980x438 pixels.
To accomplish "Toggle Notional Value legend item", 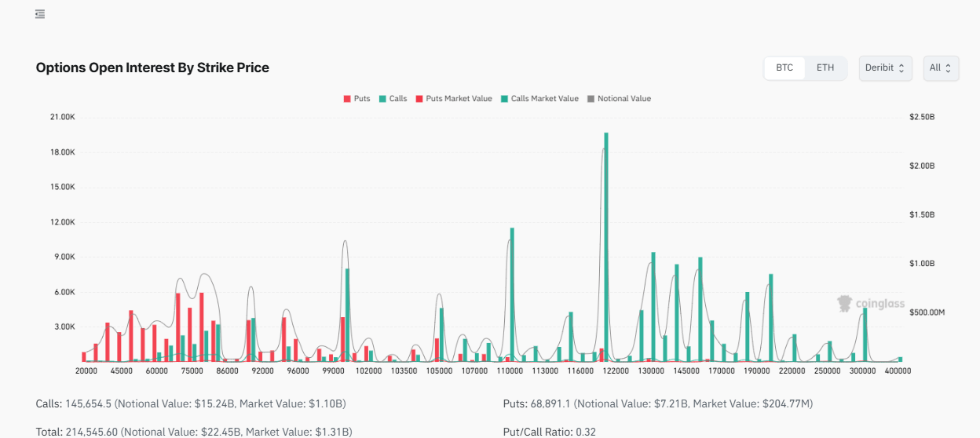I will [x=619, y=99].
